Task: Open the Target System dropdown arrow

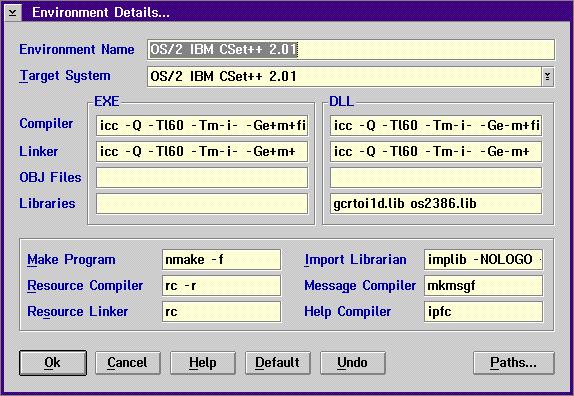Action: [547, 76]
